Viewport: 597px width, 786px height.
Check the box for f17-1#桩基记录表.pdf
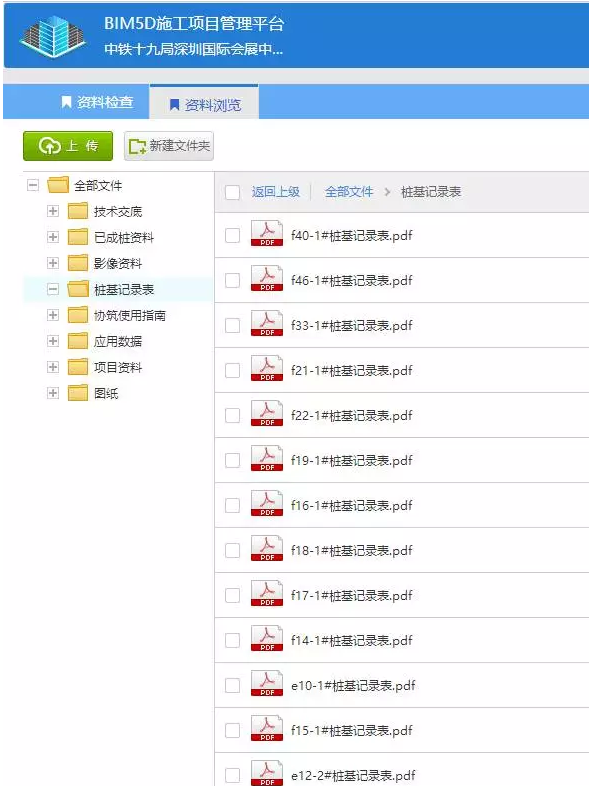pyautogui.click(x=232, y=596)
